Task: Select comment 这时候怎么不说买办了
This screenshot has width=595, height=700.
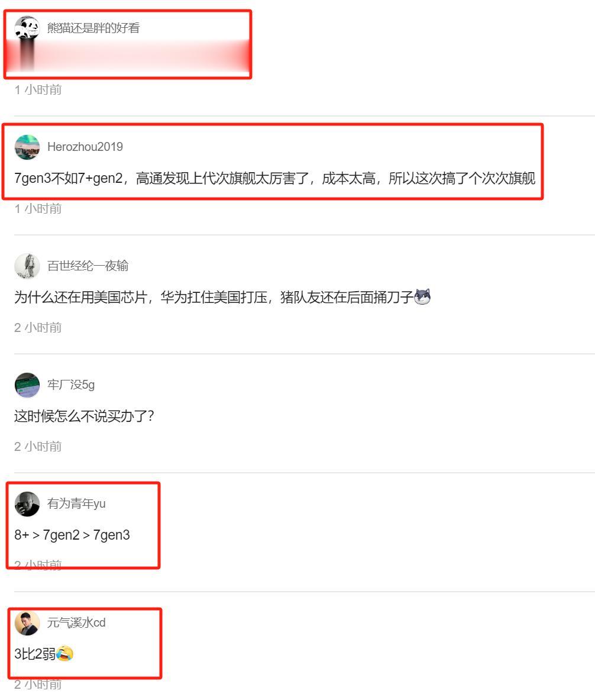Action: [84, 416]
